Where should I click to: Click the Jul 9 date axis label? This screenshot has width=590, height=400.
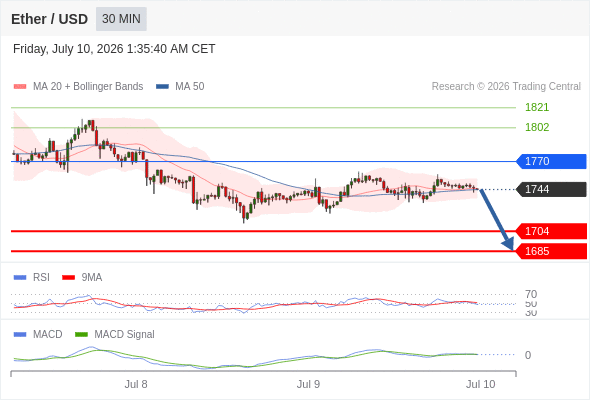click(308, 384)
